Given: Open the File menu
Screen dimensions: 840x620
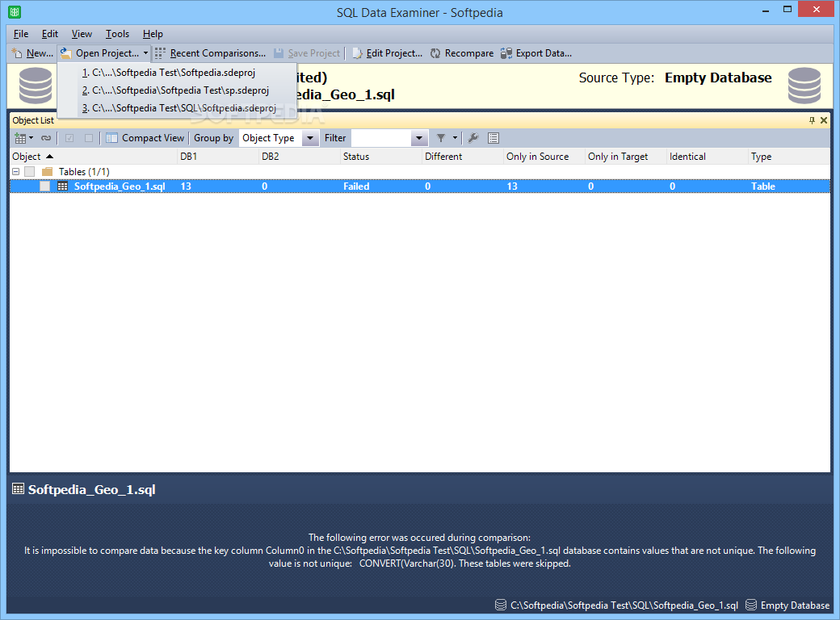Looking at the screenshot, I should (21, 34).
